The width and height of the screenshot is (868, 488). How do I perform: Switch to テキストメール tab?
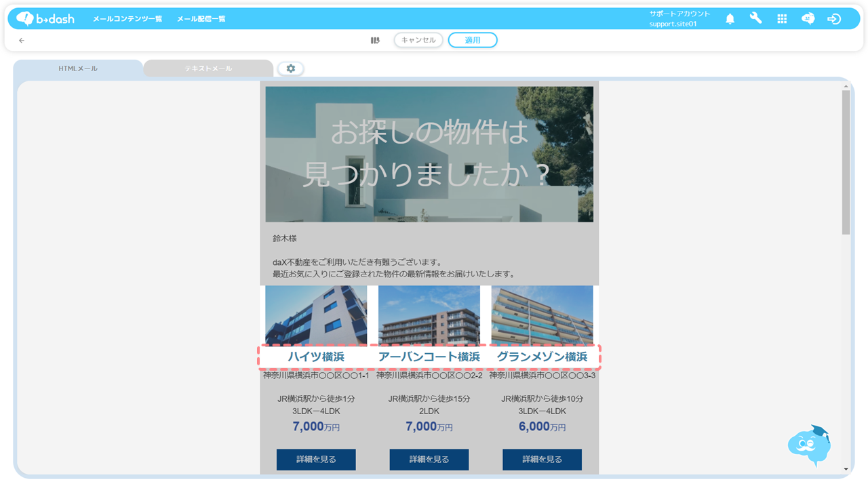208,68
